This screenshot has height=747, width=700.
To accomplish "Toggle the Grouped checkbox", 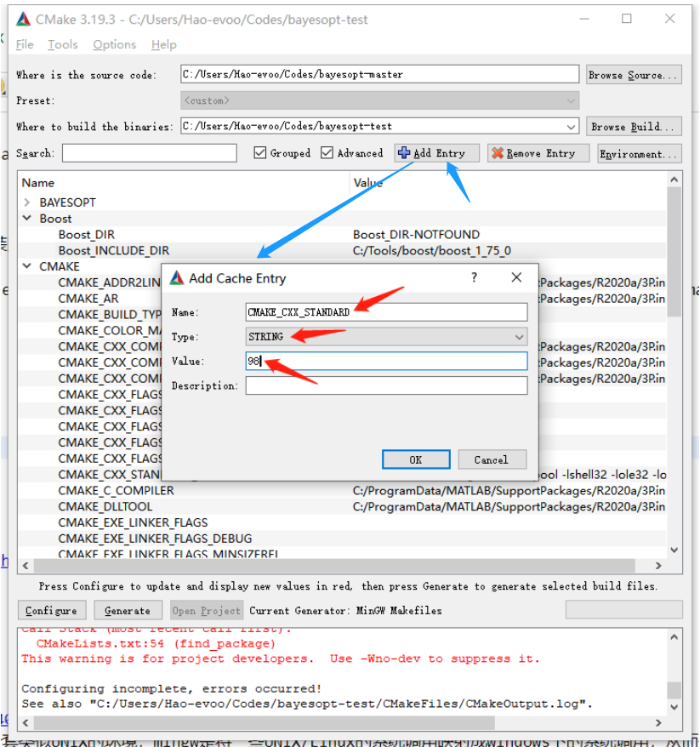I will point(260,153).
